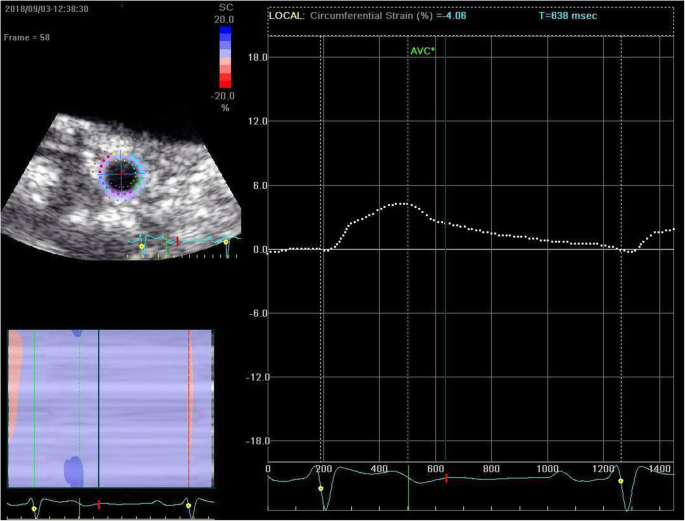685x521 pixels.
Task: Click the red marker on the small ultrasound ECG
Action: coord(177,241)
